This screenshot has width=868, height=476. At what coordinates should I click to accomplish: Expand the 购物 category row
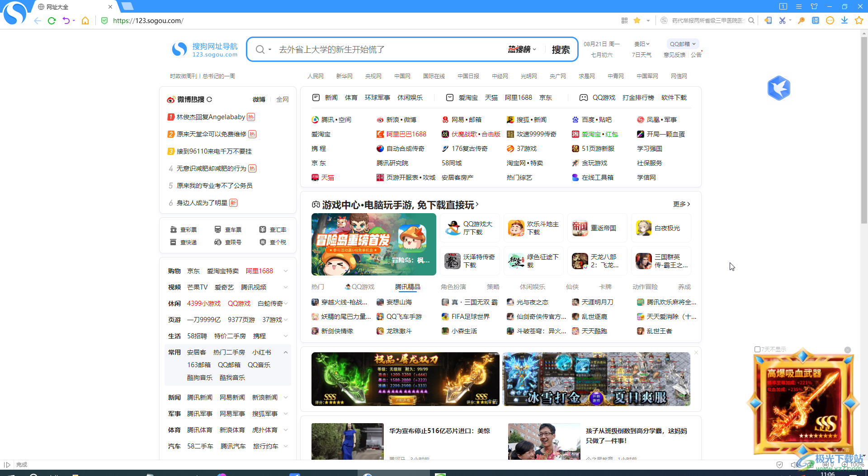click(x=285, y=271)
